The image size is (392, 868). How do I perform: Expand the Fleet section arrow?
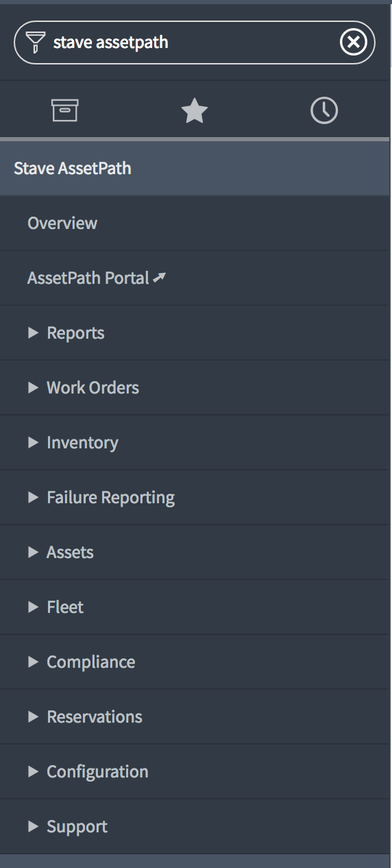[x=33, y=607]
